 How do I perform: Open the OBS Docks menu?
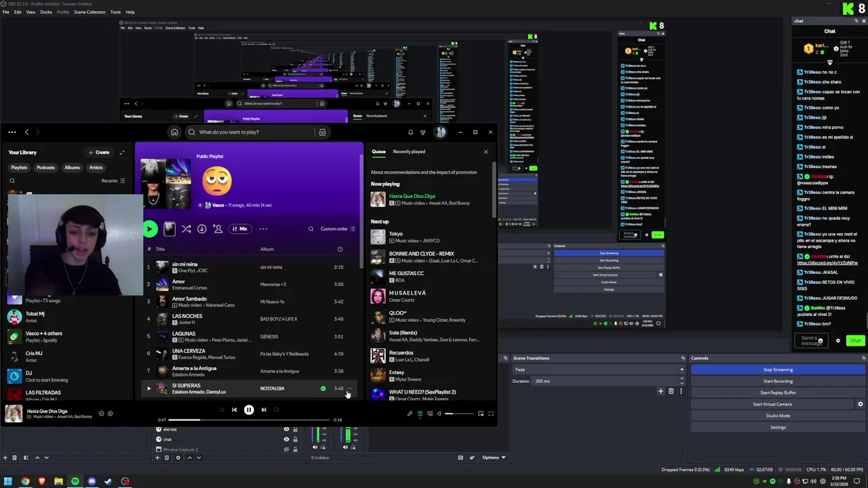46,12
